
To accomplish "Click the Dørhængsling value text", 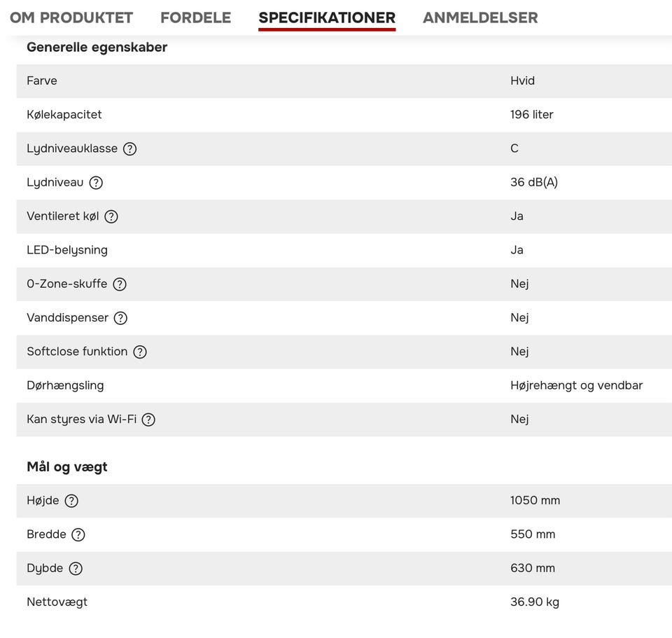I will pyautogui.click(x=576, y=386).
